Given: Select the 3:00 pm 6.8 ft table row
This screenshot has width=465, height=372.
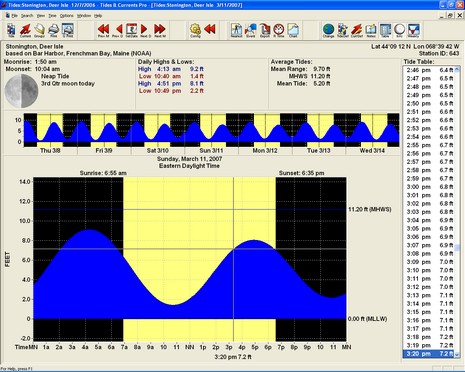Looking at the screenshot, I should pyautogui.click(x=429, y=187).
